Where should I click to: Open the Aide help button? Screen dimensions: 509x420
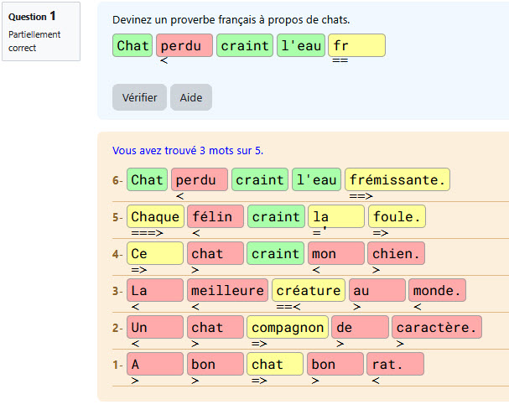coord(191,97)
